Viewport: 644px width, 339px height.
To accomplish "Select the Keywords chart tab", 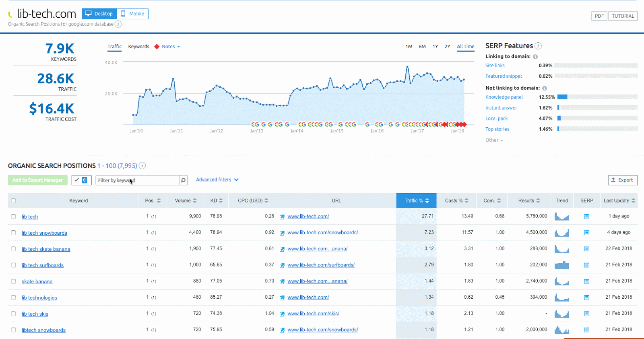I will (138, 47).
